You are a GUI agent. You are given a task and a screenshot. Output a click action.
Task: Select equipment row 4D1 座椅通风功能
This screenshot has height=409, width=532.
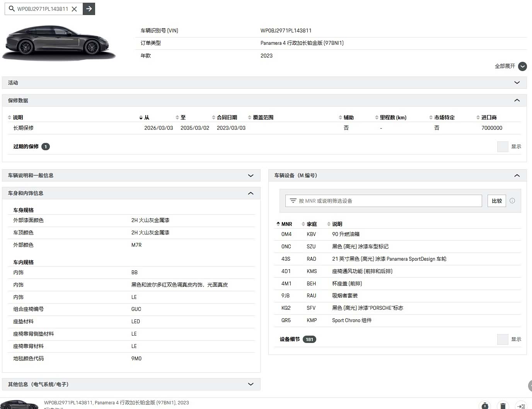pyautogui.click(x=397, y=272)
